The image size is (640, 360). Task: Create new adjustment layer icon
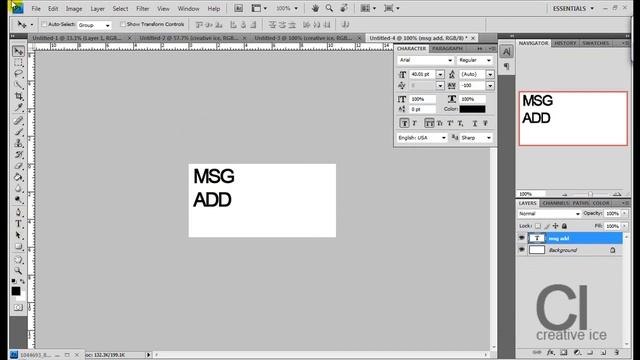(577, 352)
